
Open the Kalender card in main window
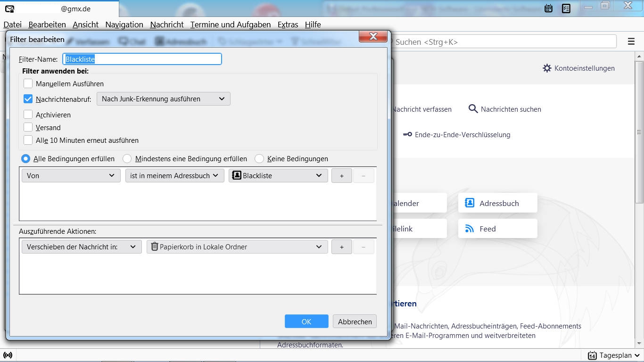coord(419,203)
